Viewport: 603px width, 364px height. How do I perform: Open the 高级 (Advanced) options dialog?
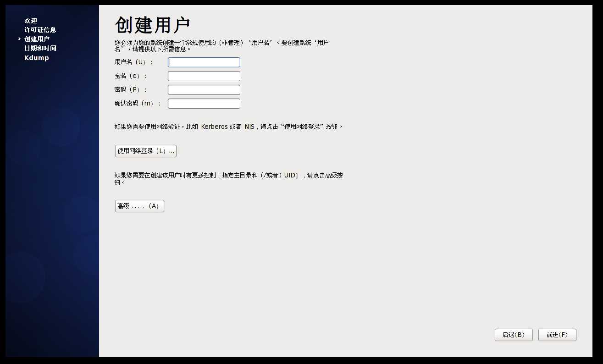tap(139, 206)
